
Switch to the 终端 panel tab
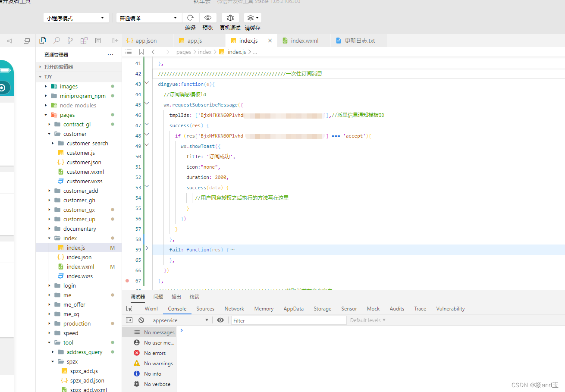pos(195,297)
